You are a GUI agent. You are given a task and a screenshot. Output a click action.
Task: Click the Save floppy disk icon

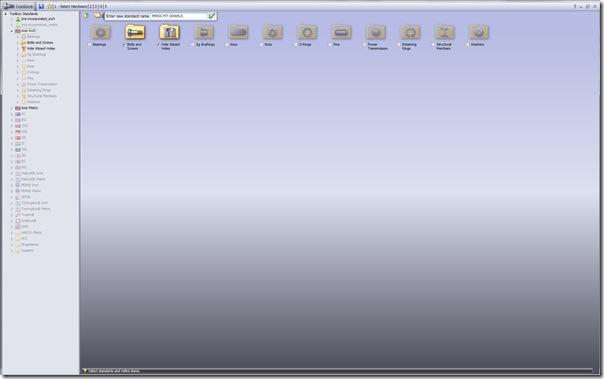(41, 6)
